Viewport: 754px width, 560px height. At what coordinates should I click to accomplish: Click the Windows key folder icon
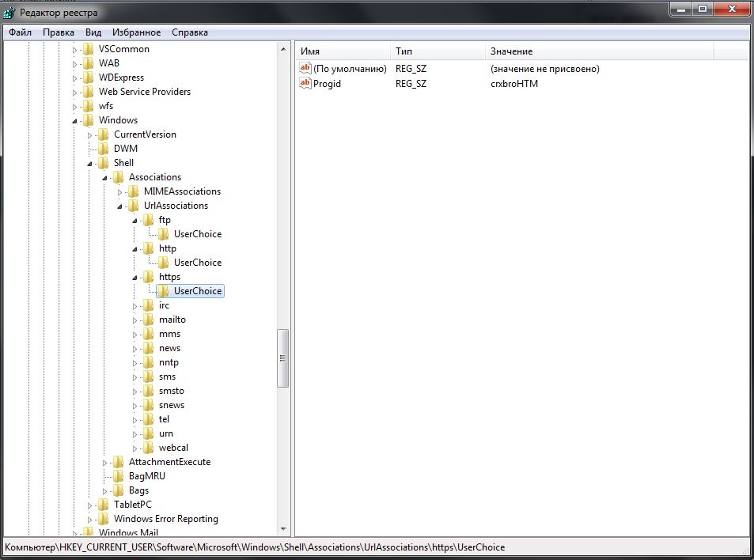(88, 120)
